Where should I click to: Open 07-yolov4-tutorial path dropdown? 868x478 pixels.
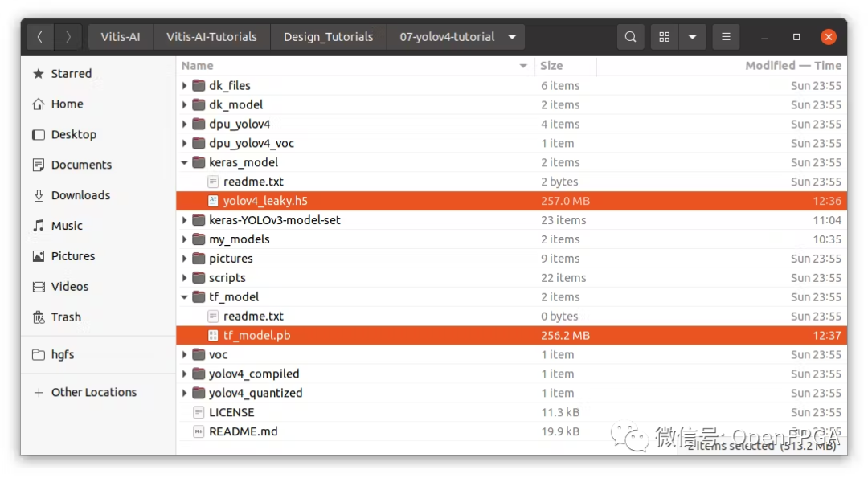[x=513, y=37]
